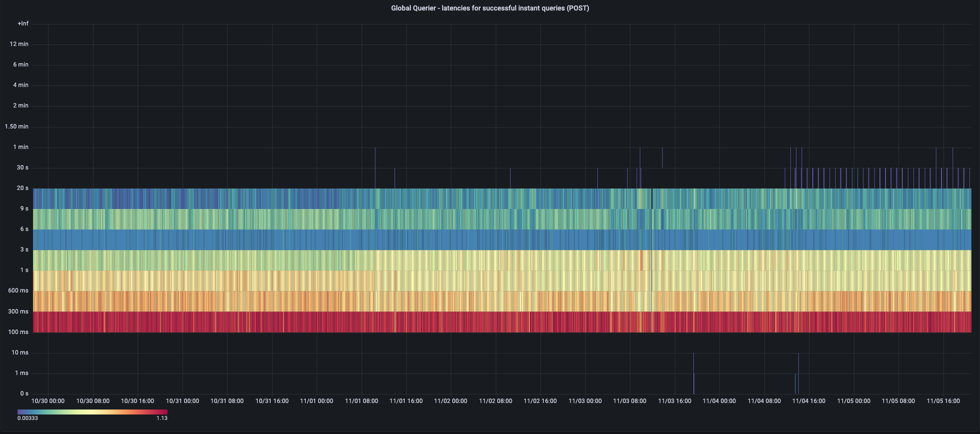The height and width of the screenshot is (434, 980).
Task: Click the solid blue 3–6 s heatmap band
Action: [x=502, y=240]
